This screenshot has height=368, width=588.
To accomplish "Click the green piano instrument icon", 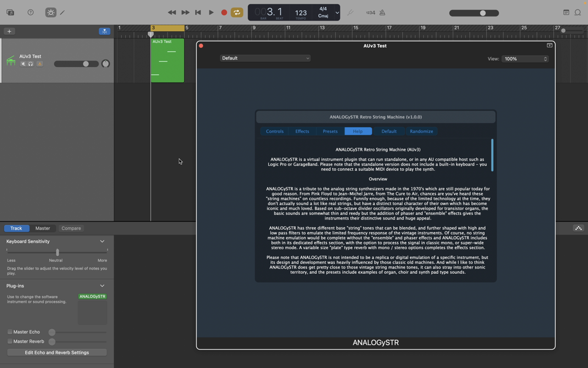I will point(11,61).
